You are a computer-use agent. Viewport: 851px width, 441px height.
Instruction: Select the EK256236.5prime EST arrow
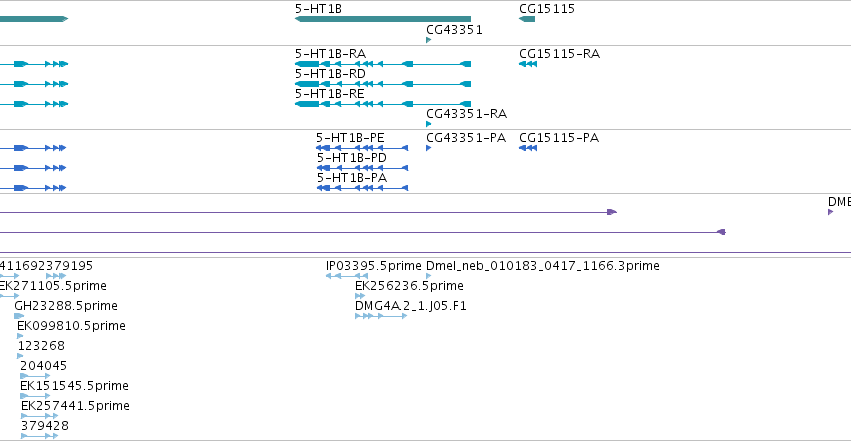pyautogui.click(x=360, y=296)
